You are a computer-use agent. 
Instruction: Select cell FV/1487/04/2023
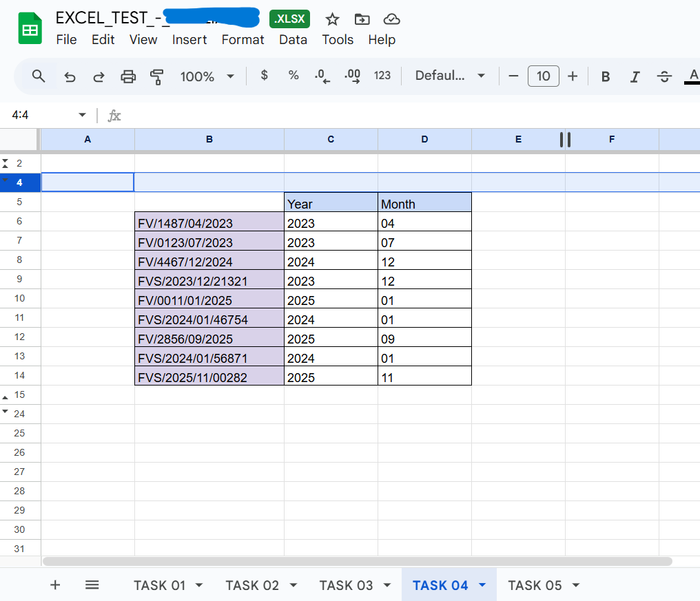click(x=209, y=221)
